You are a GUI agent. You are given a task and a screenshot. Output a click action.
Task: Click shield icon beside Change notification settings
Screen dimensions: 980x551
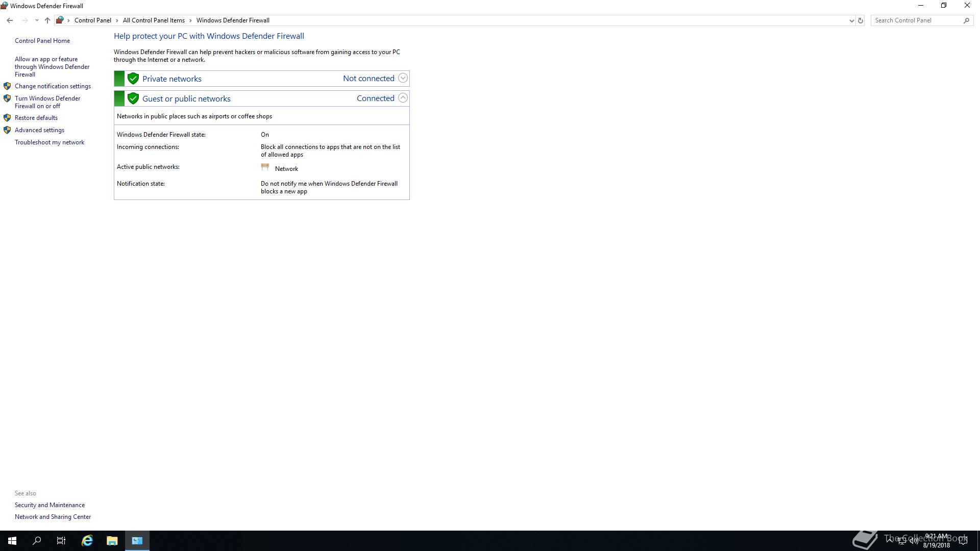click(7, 86)
